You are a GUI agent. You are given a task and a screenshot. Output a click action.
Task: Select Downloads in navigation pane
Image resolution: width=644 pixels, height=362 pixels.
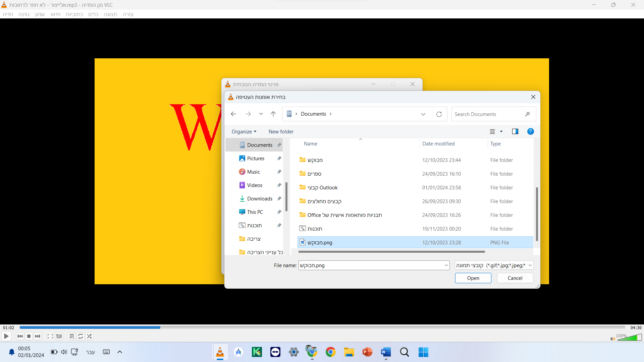click(254, 199)
